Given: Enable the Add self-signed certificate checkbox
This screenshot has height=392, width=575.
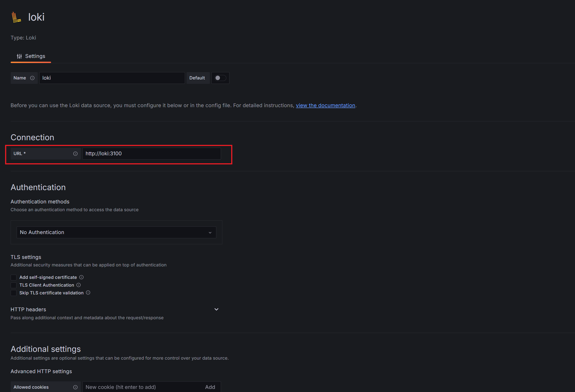Looking at the screenshot, I should [x=14, y=278].
